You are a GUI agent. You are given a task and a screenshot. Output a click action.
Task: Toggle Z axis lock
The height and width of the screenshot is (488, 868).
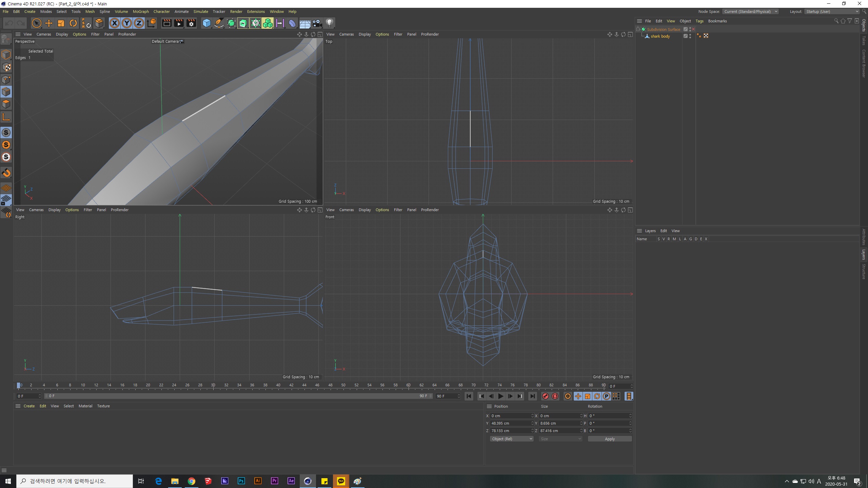tap(139, 23)
